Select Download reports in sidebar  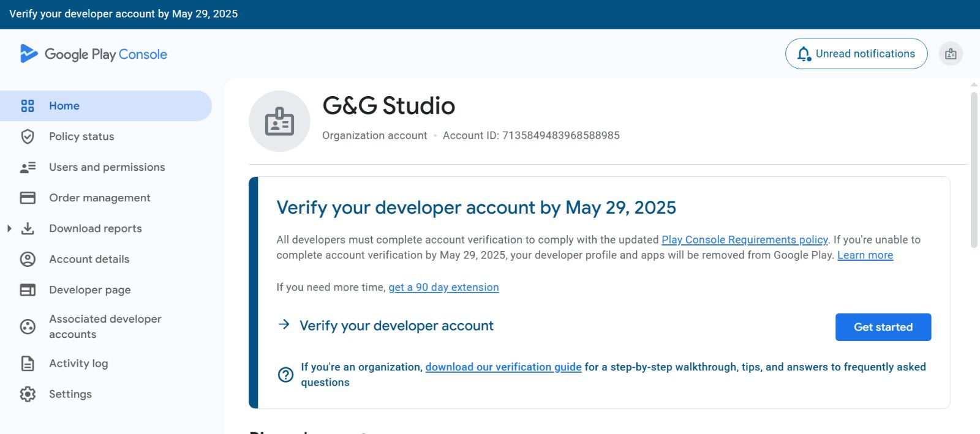[105, 228]
